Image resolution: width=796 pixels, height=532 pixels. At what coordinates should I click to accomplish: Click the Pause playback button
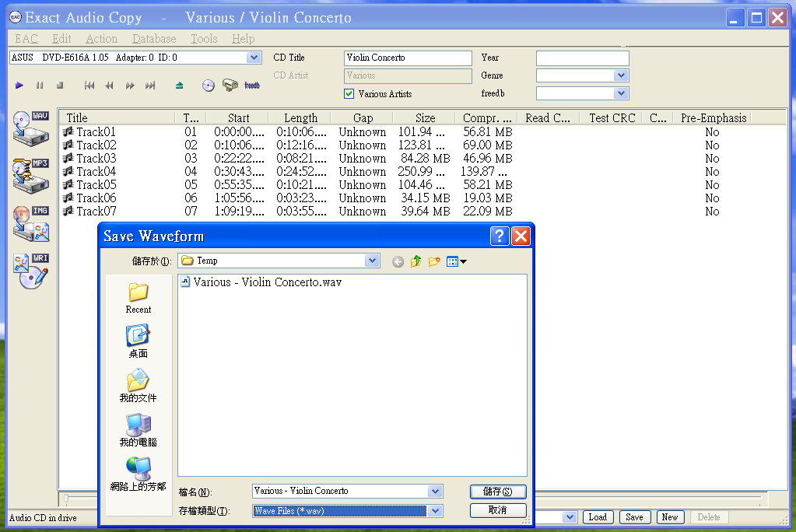coord(40,86)
